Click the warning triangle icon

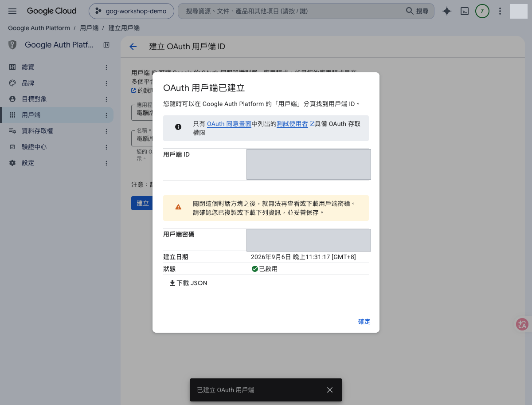pos(178,207)
